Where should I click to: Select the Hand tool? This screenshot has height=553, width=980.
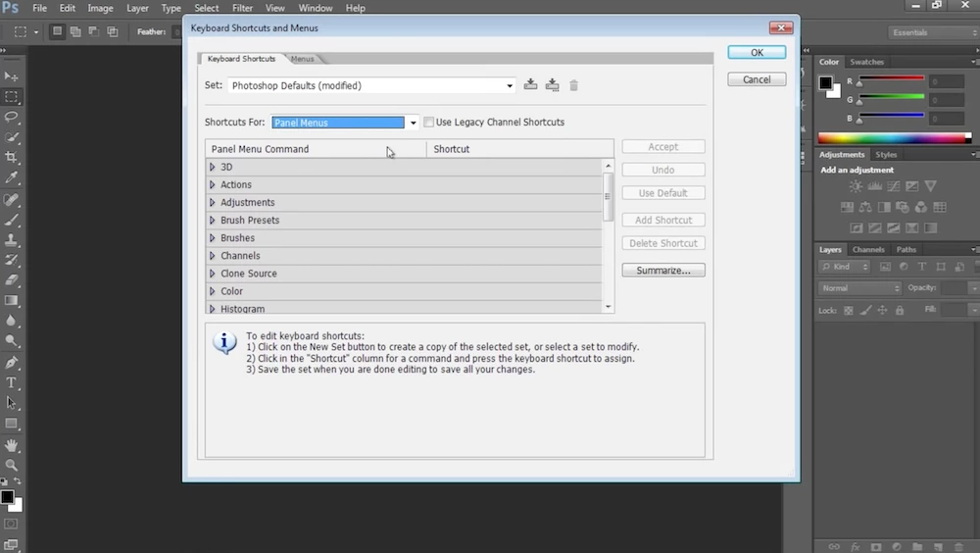coord(11,445)
